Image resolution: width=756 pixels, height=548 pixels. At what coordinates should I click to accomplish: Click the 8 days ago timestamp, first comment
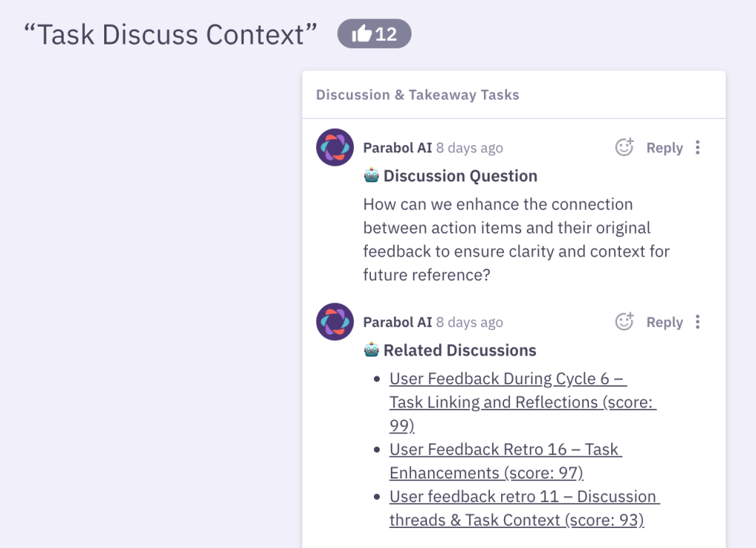469,148
